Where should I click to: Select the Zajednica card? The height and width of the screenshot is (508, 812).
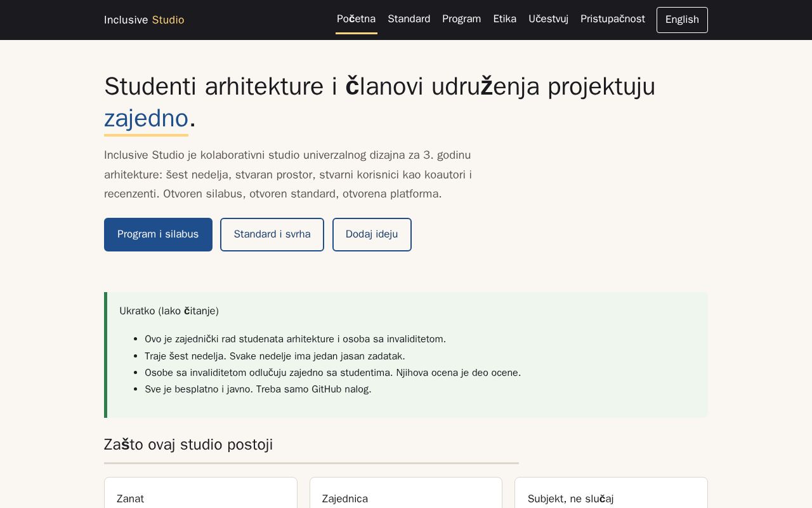coord(406,493)
